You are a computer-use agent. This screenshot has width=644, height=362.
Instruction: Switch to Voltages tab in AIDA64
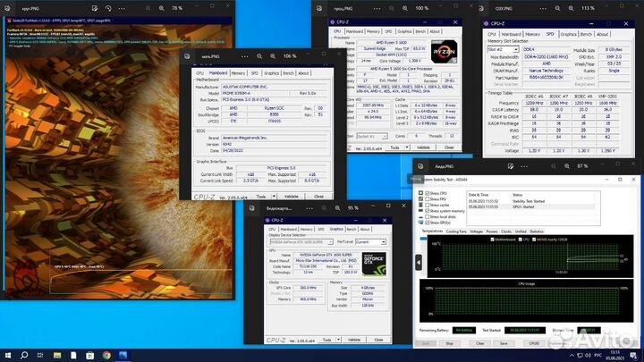pos(477,232)
